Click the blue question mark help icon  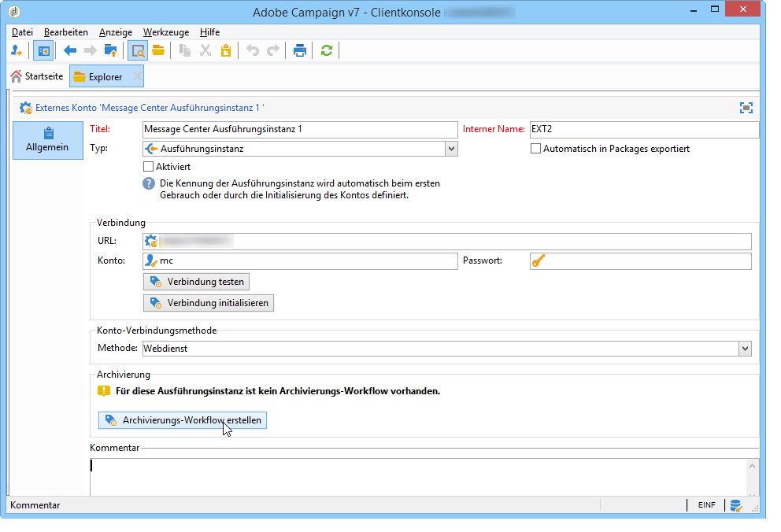149,183
